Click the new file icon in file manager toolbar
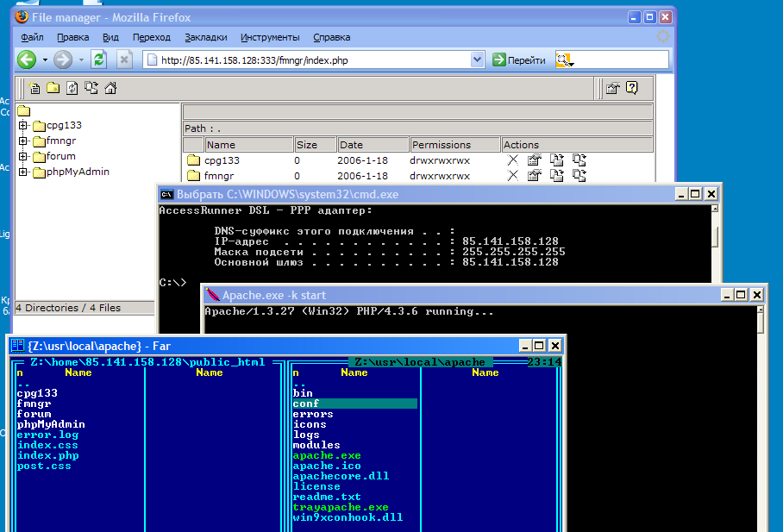Image resolution: width=783 pixels, height=532 pixels. 35,88
